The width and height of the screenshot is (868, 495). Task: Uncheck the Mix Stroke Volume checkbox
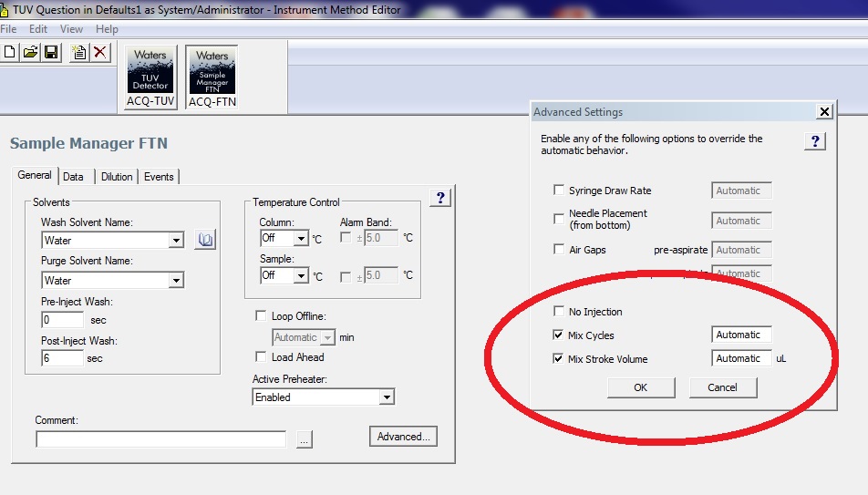tap(558, 358)
